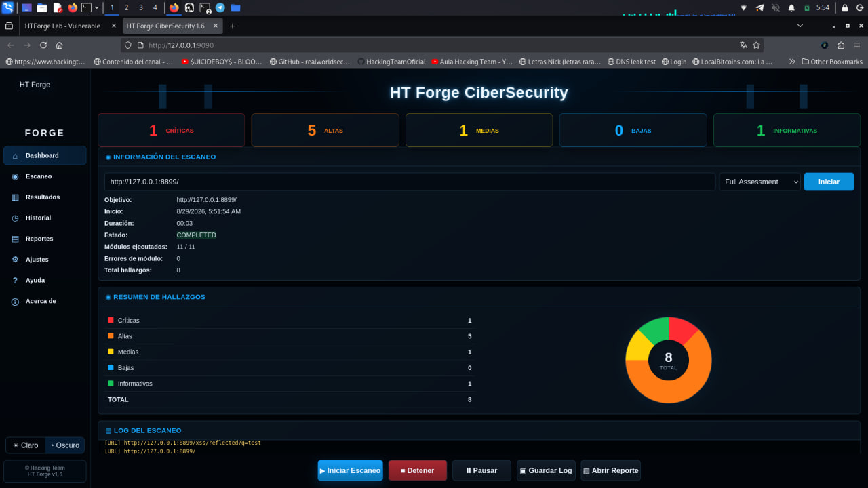Screen dimensions: 868x488
Task: Click the Medias severity card
Action: pos(479,130)
